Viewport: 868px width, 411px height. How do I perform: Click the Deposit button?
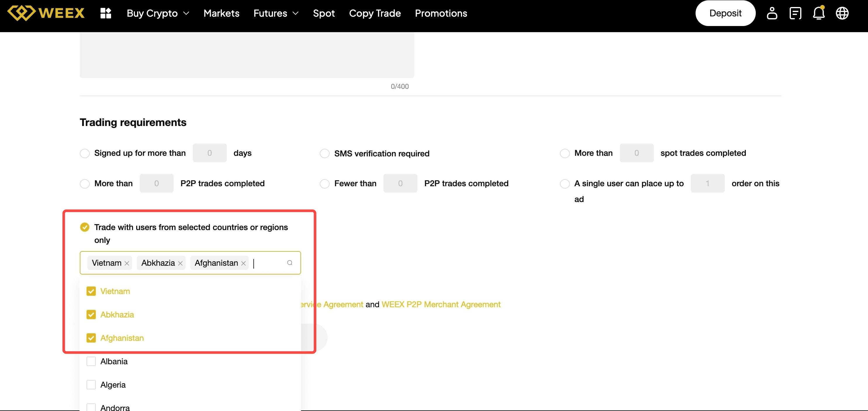click(725, 13)
